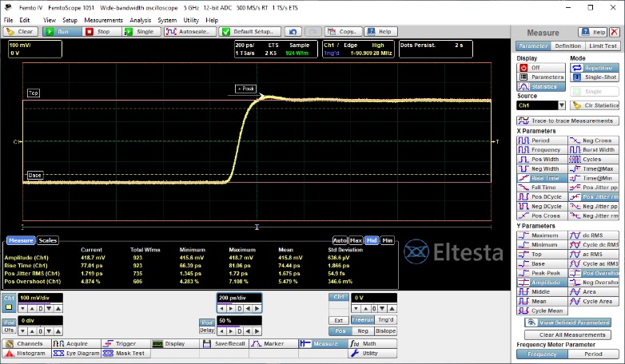Open the Eye Diagram panel
Viewport: 625px width, 364px height.
(x=81, y=353)
